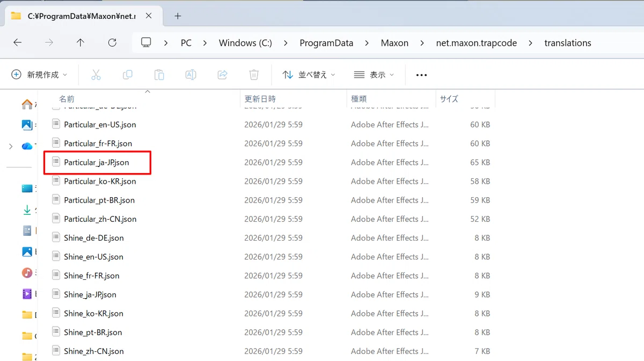The width and height of the screenshot is (644, 361).
Task: Click file icon of Shine_de-DE.json
Action: coord(56,237)
